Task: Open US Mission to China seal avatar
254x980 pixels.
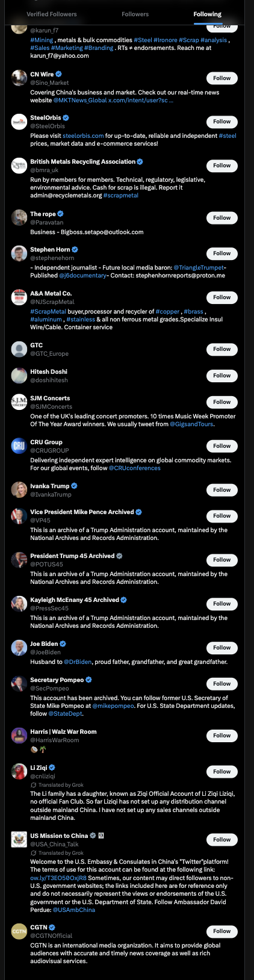Action: [x=19, y=839]
